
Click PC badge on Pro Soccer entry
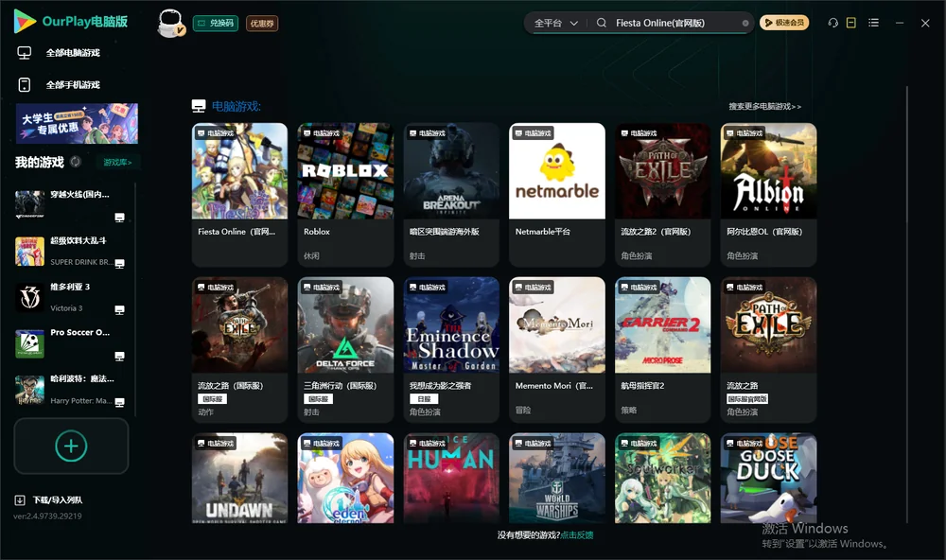(119, 356)
